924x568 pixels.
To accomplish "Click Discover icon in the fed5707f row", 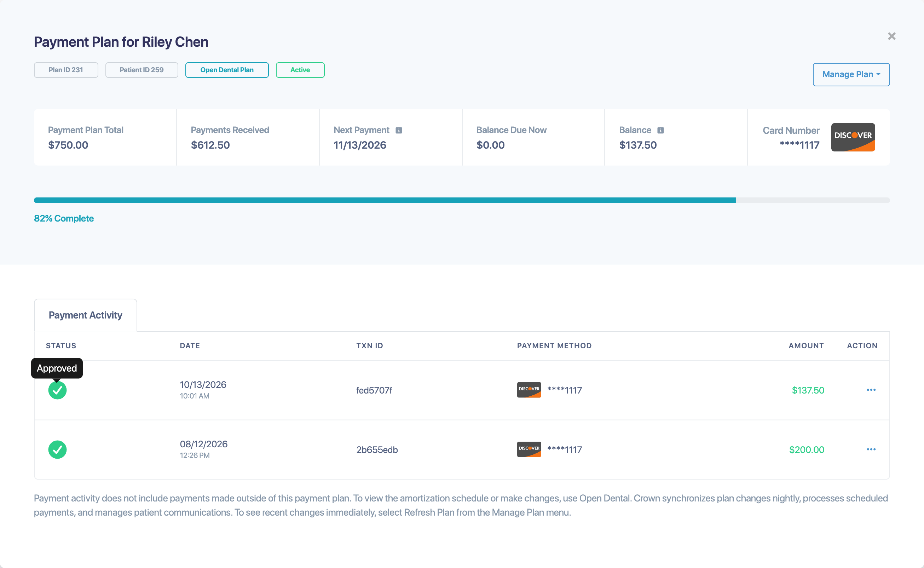I will 529,390.
